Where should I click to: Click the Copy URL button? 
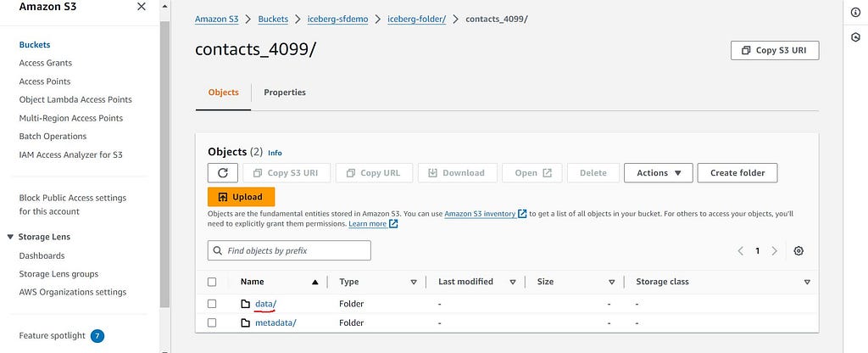point(374,173)
